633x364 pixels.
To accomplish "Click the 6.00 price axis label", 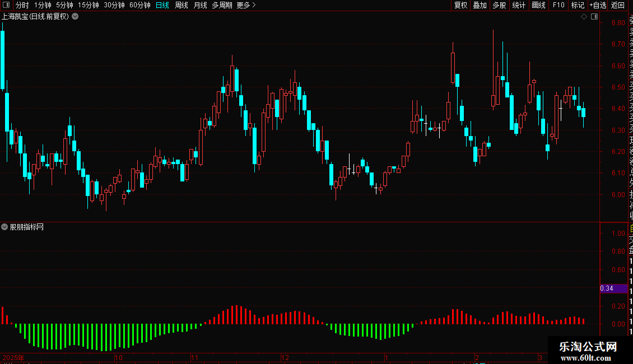I will pyautogui.click(x=618, y=194).
